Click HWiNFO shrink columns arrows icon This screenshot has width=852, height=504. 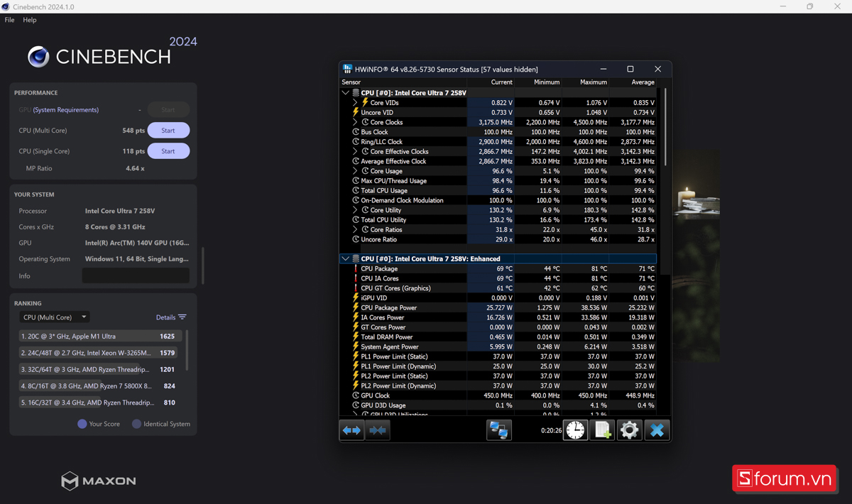(378, 430)
